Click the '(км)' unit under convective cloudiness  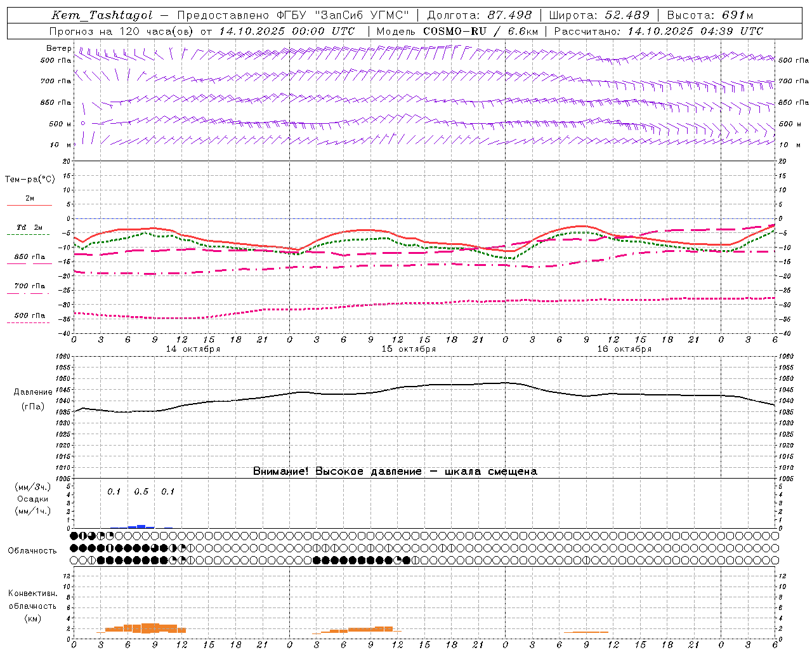33,618
